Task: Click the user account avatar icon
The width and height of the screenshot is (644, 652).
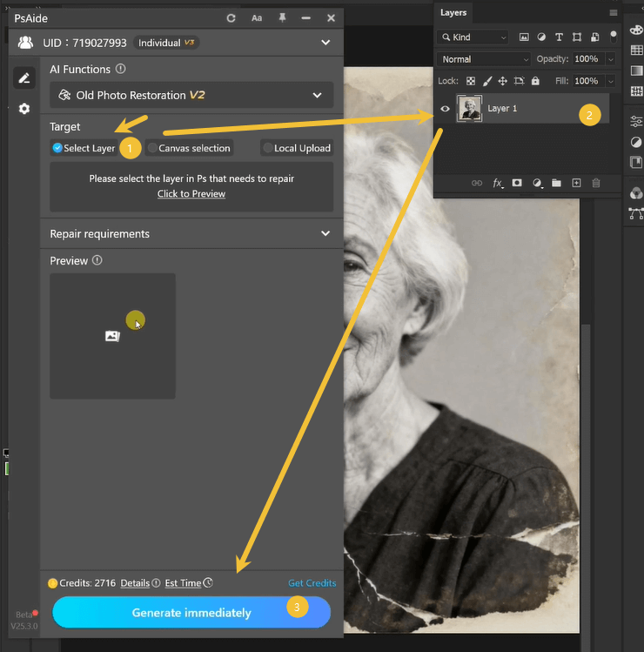Action: (26, 43)
